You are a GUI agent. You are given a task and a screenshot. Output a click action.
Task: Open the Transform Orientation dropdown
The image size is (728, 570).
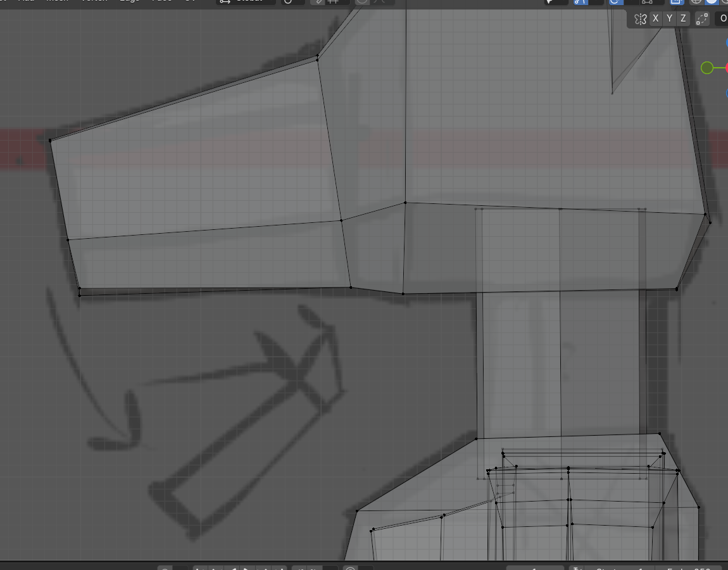pyautogui.click(x=247, y=2)
